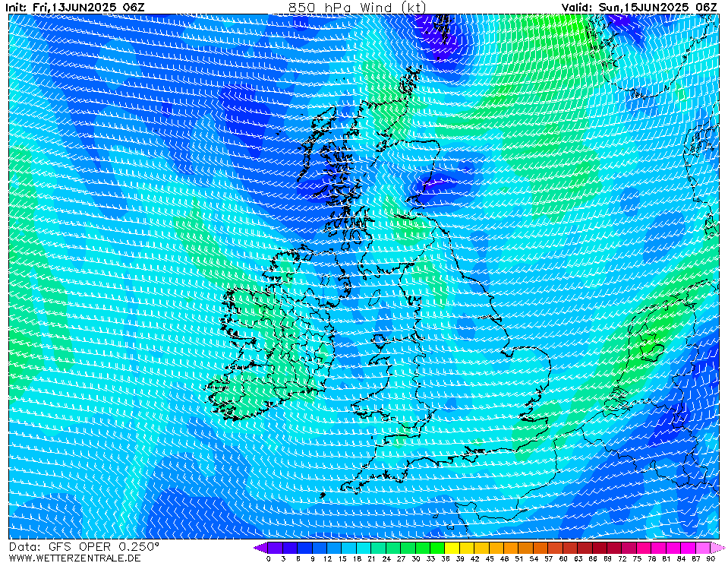The width and height of the screenshot is (728, 563).
Task: Click the legend value '0'
Action: 269,558
